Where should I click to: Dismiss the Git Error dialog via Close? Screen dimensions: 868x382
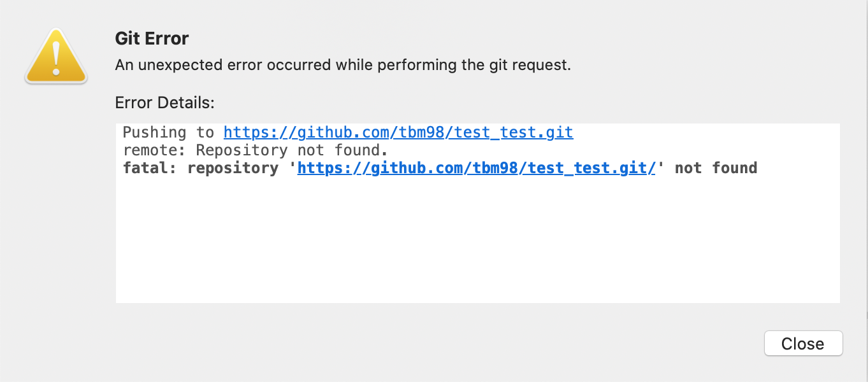point(803,343)
